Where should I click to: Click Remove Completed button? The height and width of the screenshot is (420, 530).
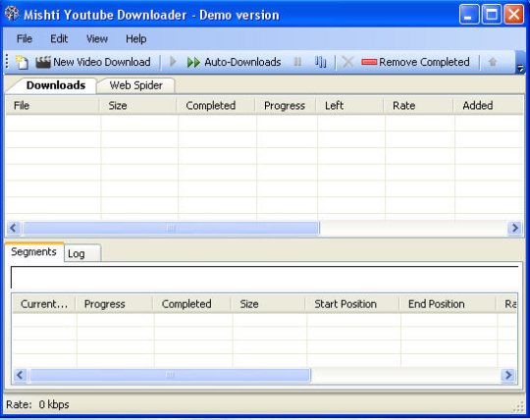[415, 62]
